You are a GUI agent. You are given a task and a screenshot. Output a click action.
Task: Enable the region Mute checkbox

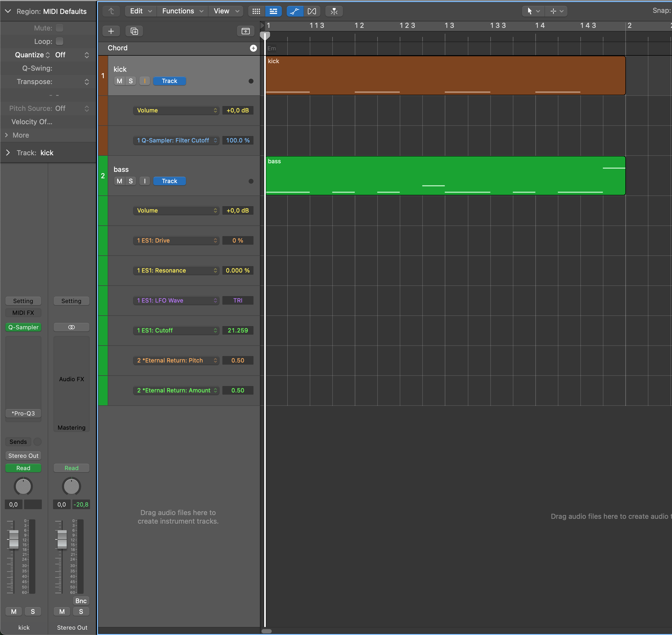(59, 28)
